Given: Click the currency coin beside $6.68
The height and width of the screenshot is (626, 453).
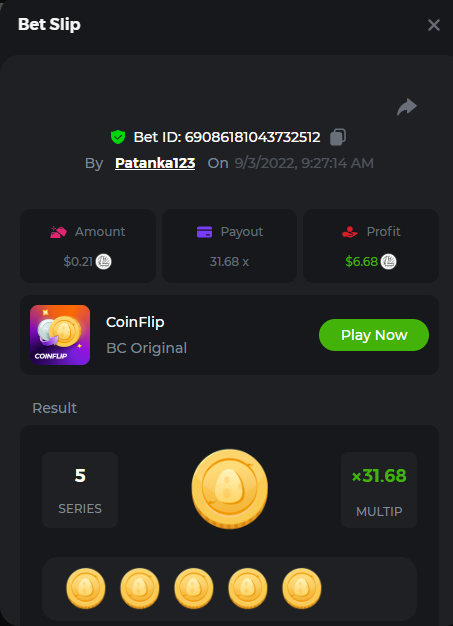Looking at the screenshot, I should pyautogui.click(x=388, y=262).
